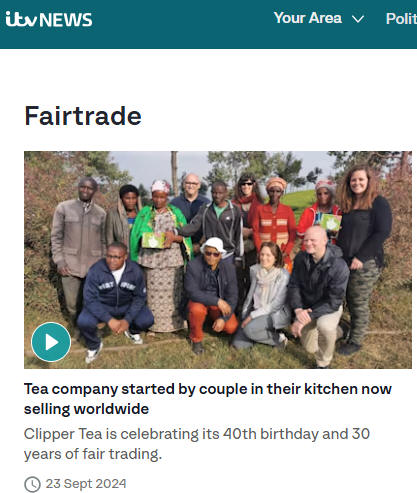This screenshot has height=493, width=417.
Task: Click the word NEWS in the logo
Action: pyautogui.click(x=66, y=20)
